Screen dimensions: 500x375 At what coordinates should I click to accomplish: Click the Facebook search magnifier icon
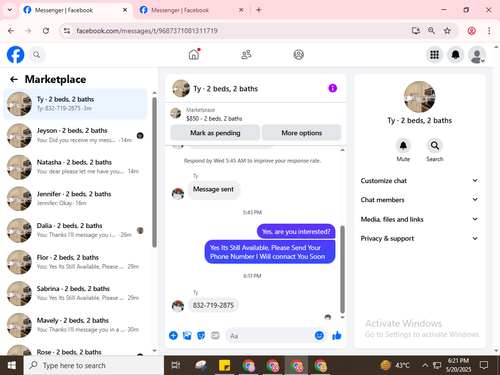pyautogui.click(x=37, y=55)
